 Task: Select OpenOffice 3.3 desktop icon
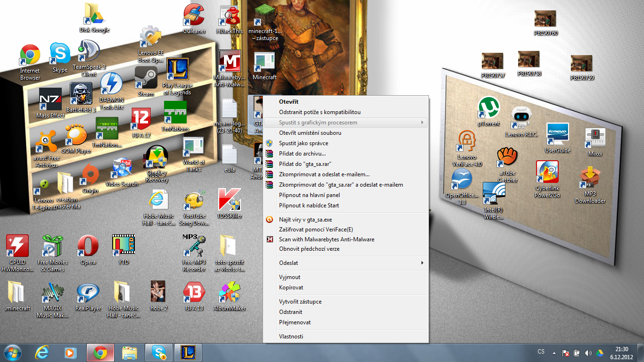click(x=462, y=187)
